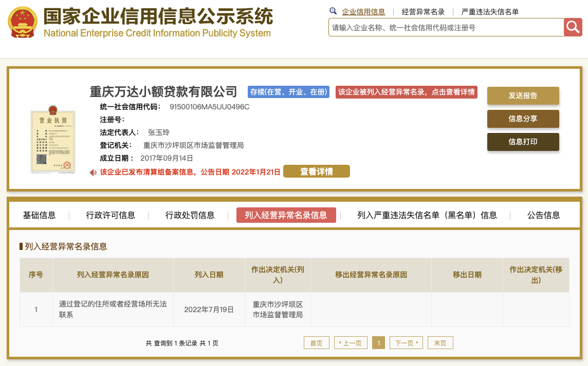Viewport: 588px width, 366px height.
Task: Click the national emblem logo
Action: pyautogui.click(x=23, y=23)
